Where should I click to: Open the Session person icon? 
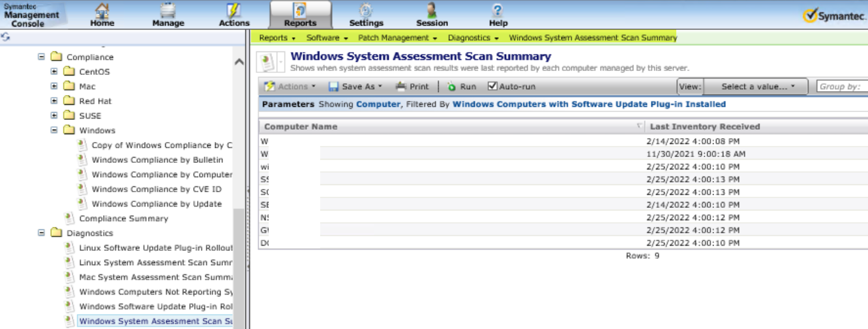[432, 10]
